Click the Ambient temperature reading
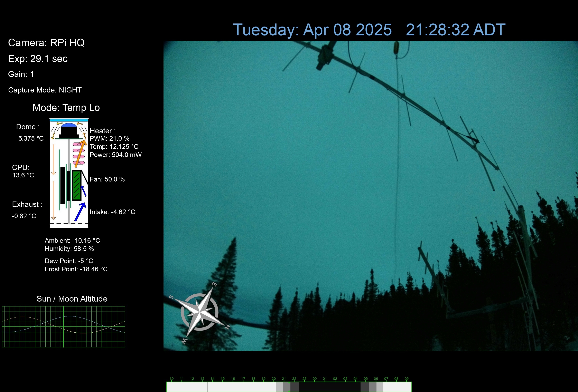 pyautogui.click(x=72, y=241)
